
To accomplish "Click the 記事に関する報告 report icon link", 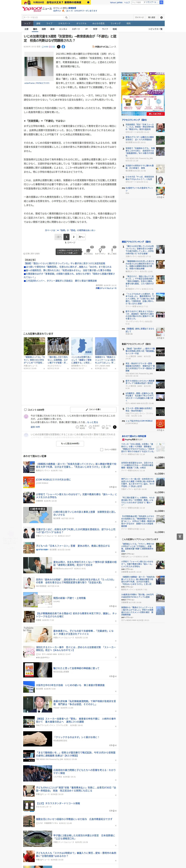I will coord(32,254).
